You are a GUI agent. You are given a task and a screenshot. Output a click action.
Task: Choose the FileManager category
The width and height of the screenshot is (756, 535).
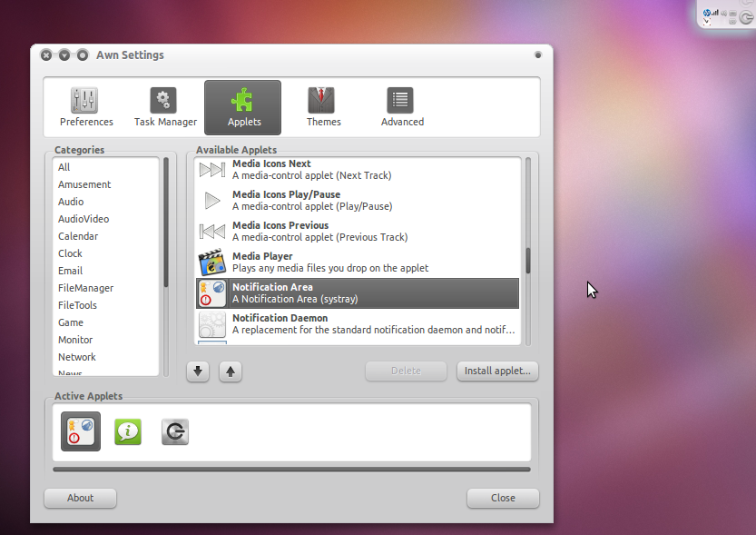pyautogui.click(x=85, y=288)
